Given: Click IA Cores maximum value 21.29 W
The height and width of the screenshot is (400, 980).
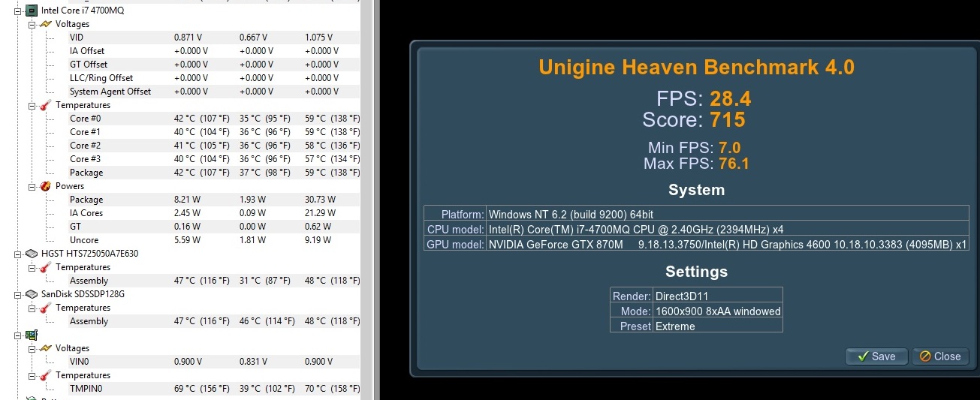Looking at the screenshot, I should tap(321, 213).
